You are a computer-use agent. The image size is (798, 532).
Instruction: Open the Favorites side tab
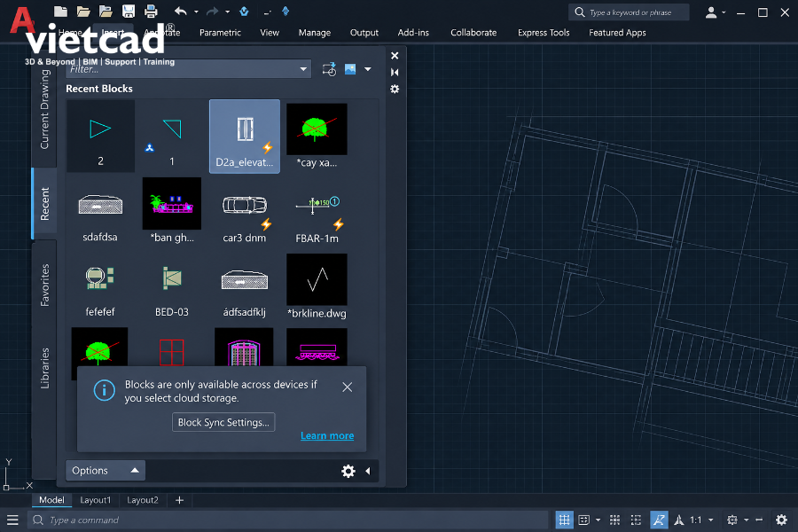[x=45, y=286]
